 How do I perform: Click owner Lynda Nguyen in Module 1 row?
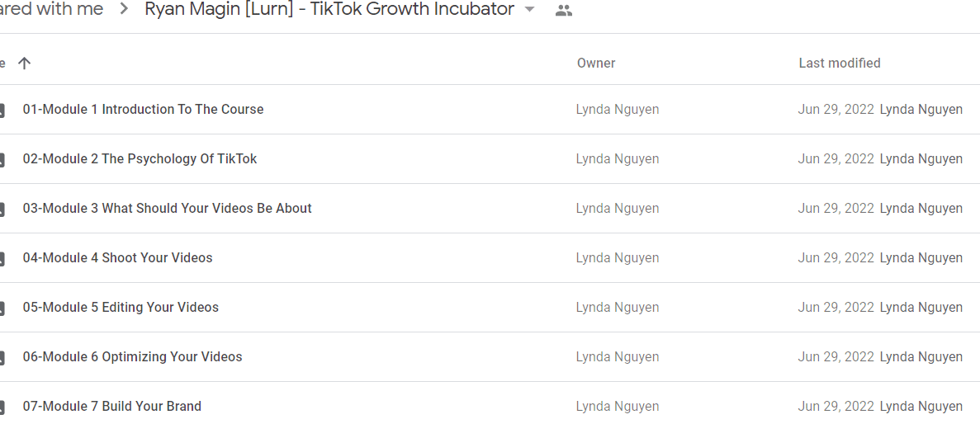click(x=617, y=110)
